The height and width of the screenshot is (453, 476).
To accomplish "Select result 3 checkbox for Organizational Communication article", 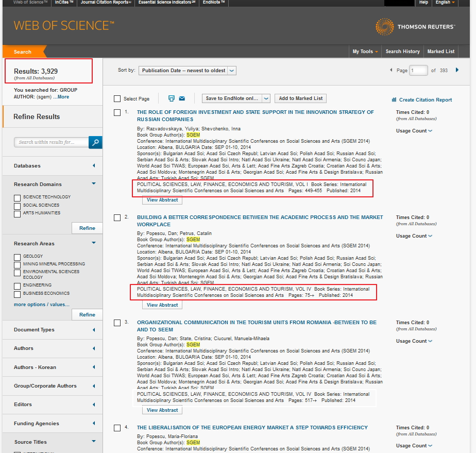I will (117, 323).
